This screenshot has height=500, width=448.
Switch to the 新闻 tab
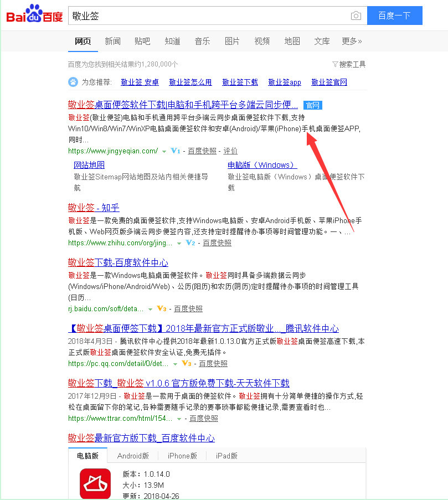coord(113,41)
